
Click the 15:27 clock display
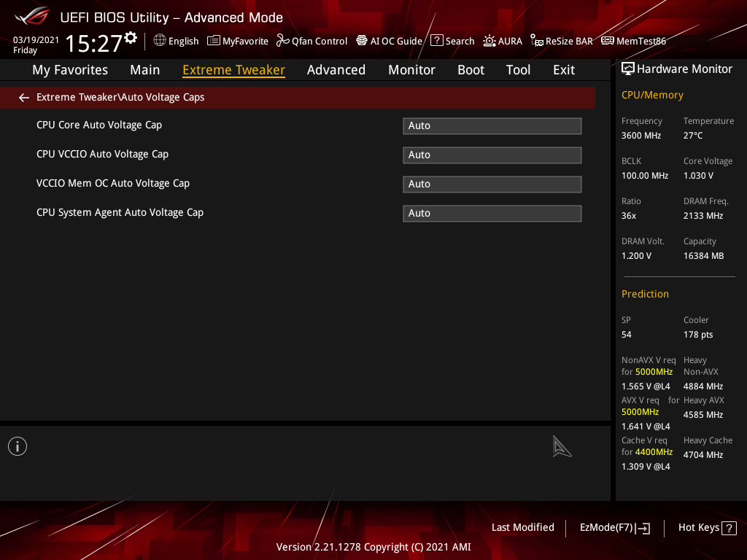(x=94, y=43)
